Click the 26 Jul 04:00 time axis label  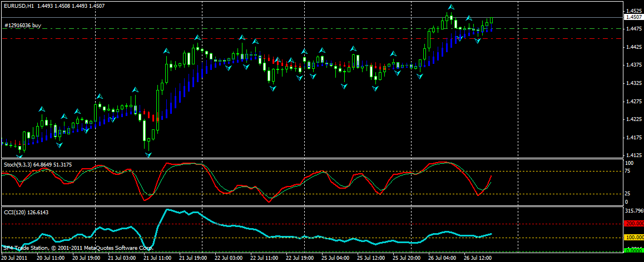[x=442, y=258]
